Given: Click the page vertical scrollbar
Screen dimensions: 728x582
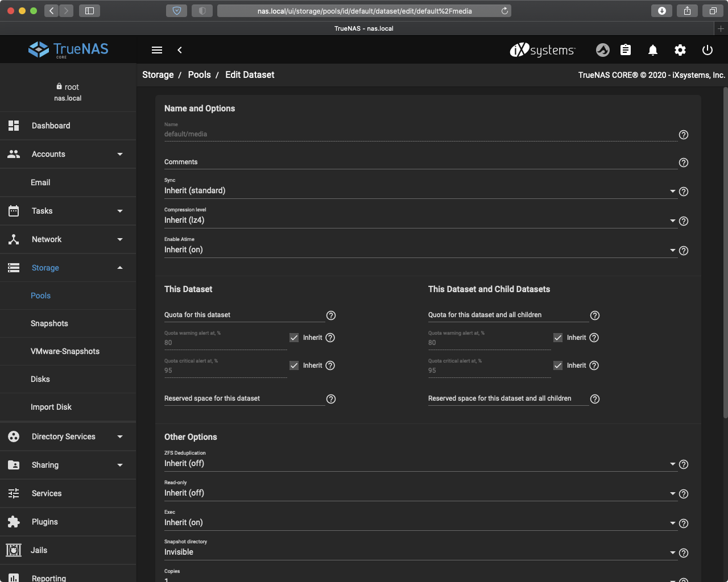Looking at the screenshot, I should 725,253.
